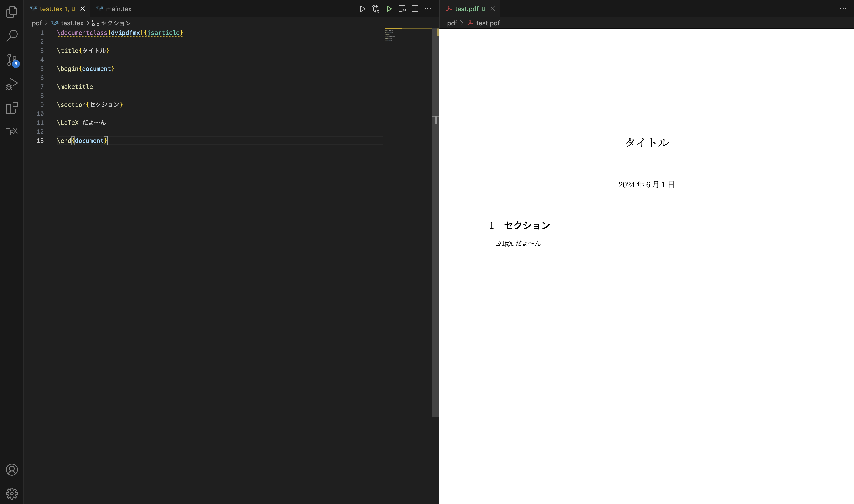This screenshot has width=854, height=504.
Task: Split the editor into two columns
Action: 415,9
